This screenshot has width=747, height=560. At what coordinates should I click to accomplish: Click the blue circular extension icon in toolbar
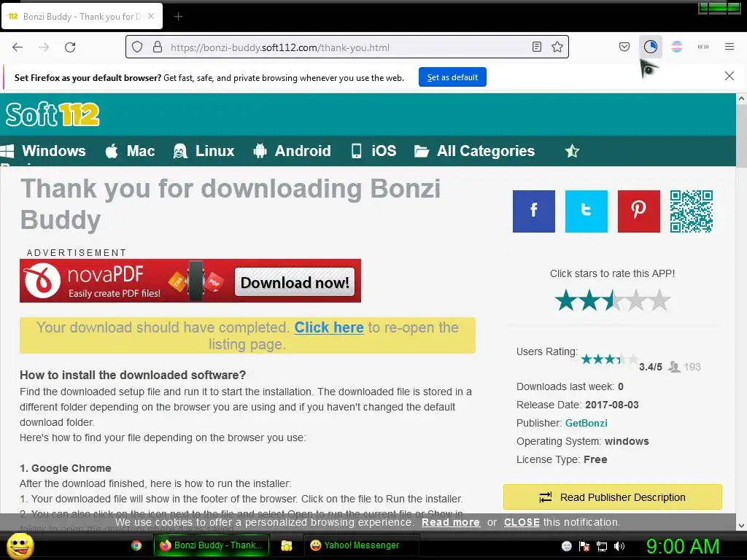(x=650, y=47)
